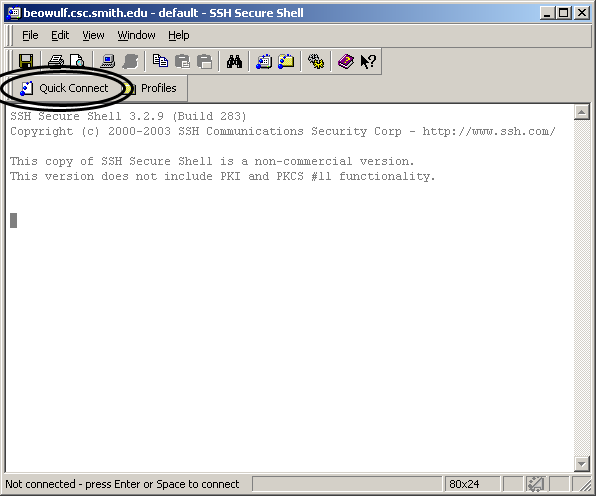Open the View menu
596x496 pixels.
[x=93, y=35]
